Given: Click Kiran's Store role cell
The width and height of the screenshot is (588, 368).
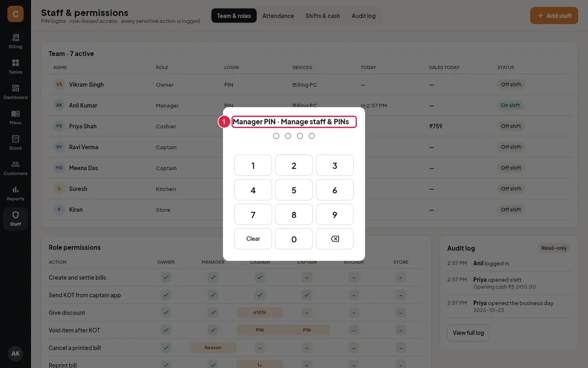Looking at the screenshot, I should point(163,210).
